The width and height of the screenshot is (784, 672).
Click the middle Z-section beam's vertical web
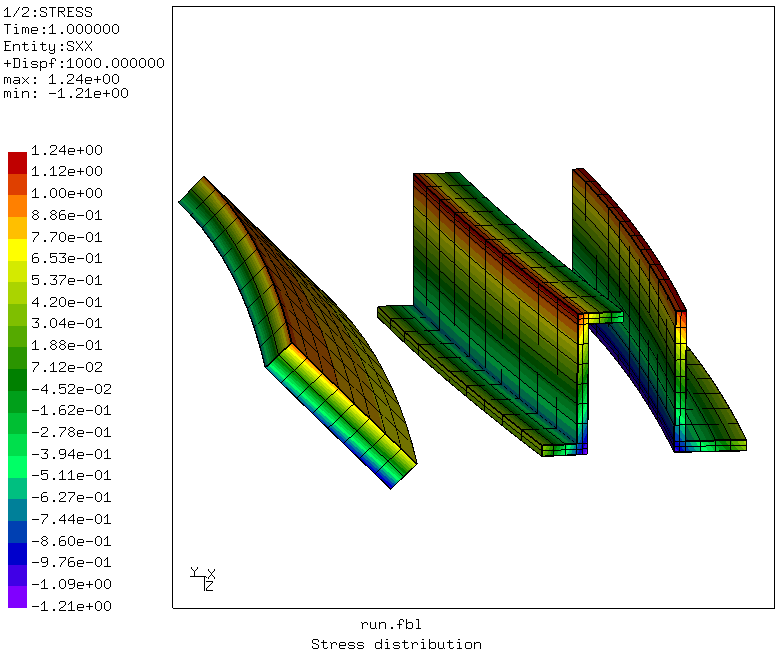pyautogui.click(x=495, y=310)
